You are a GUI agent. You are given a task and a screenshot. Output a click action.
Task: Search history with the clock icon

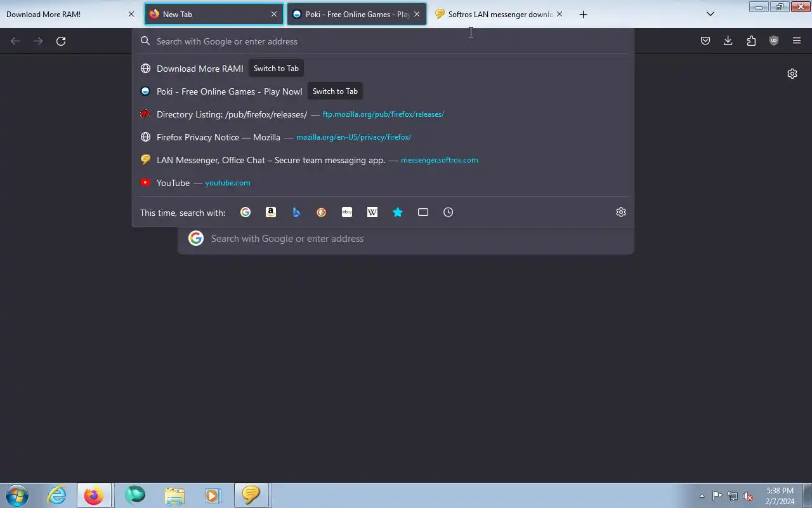click(x=449, y=212)
